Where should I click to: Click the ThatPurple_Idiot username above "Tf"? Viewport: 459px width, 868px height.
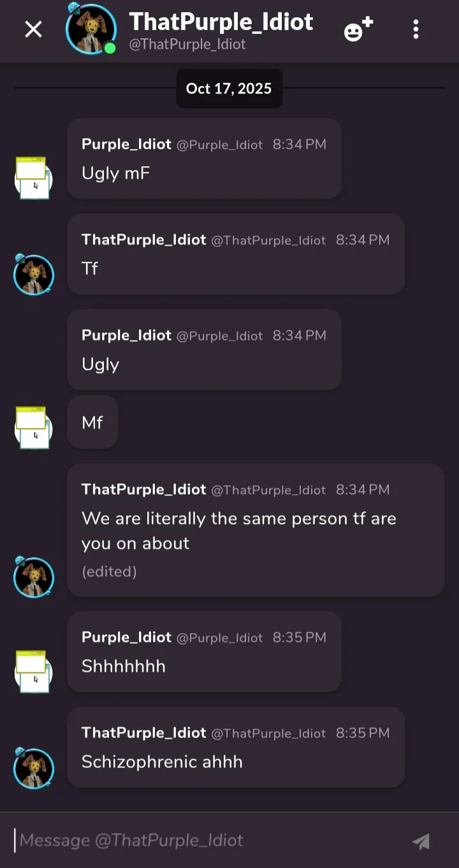[143, 240]
